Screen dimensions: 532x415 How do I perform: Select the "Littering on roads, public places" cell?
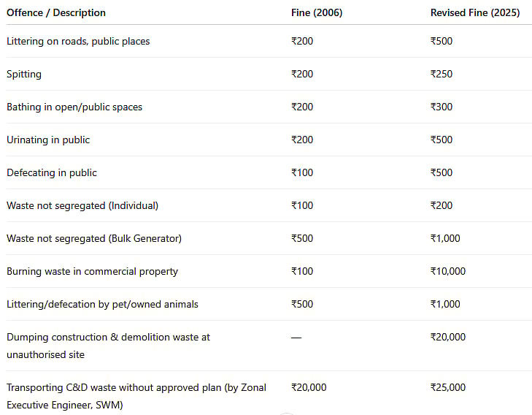pyautogui.click(x=78, y=41)
